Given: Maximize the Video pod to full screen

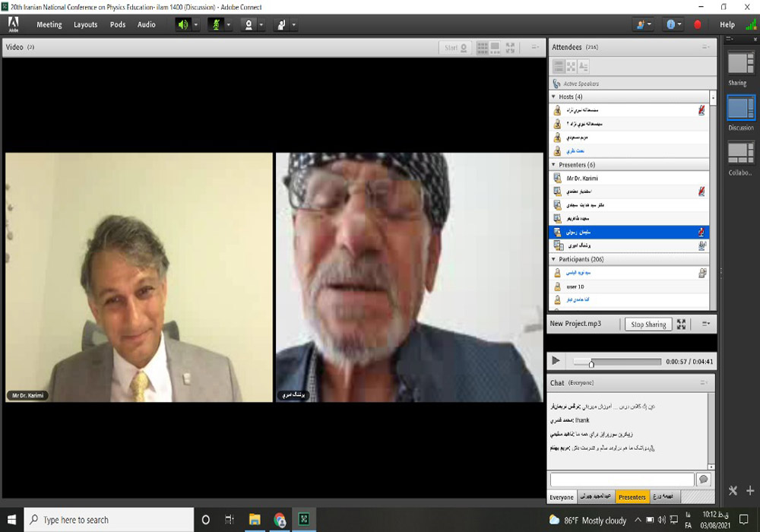Looking at the screenshot, I should pos(511,48).
